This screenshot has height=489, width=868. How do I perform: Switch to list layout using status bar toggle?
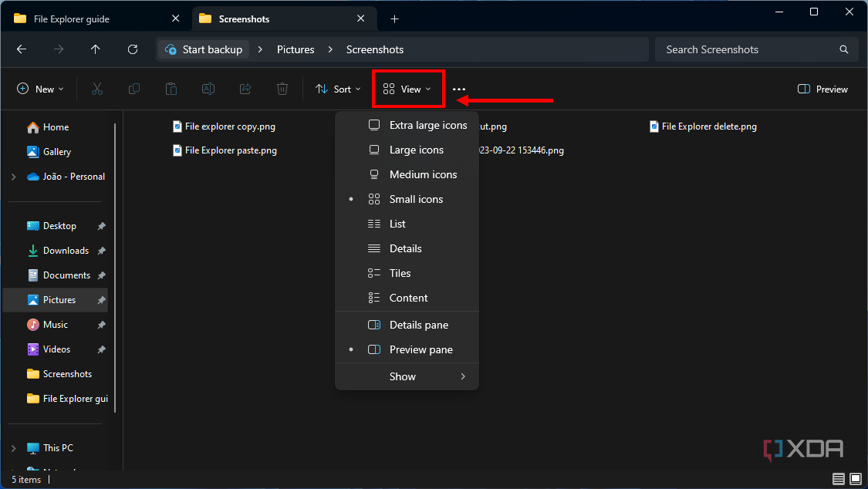point(838,479)
